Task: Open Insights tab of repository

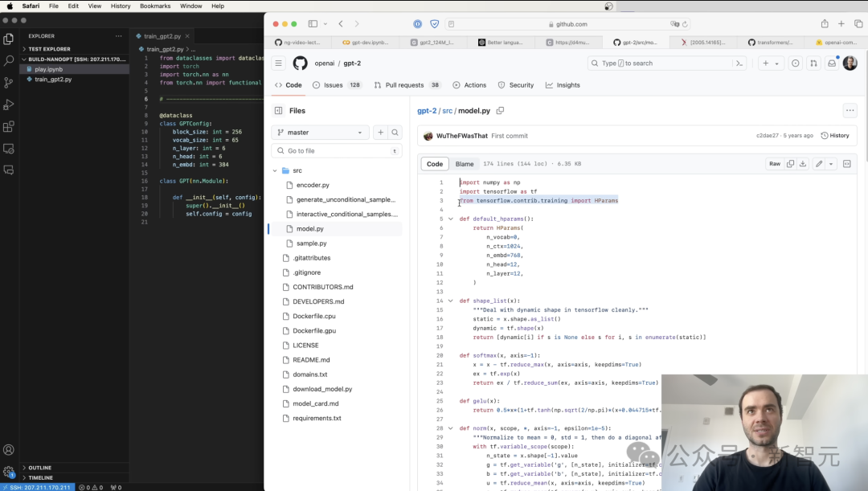Action: click(563, 85)
